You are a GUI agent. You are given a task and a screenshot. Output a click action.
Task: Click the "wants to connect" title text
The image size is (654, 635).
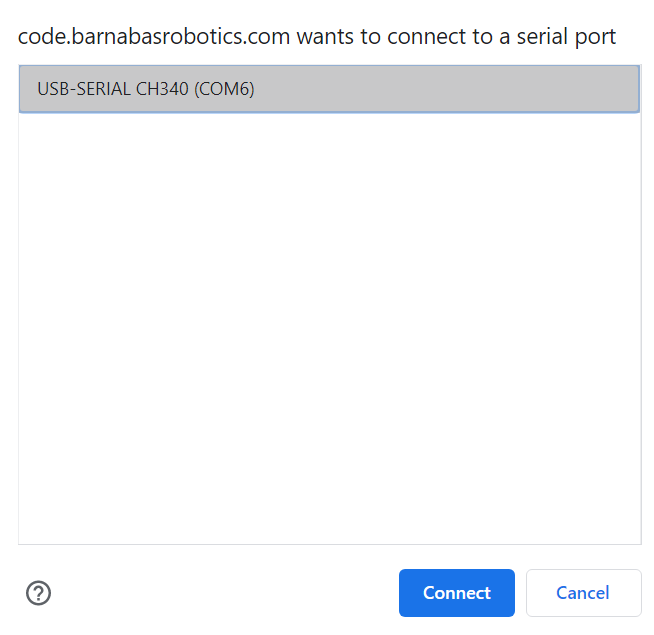[x=400, y=37]
